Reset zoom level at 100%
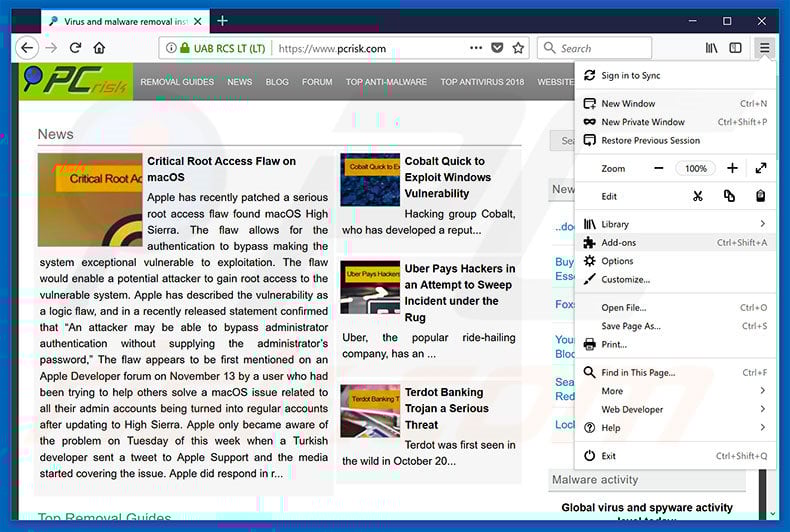This screenshot has height=532, width=790. [x=695, y=168]
